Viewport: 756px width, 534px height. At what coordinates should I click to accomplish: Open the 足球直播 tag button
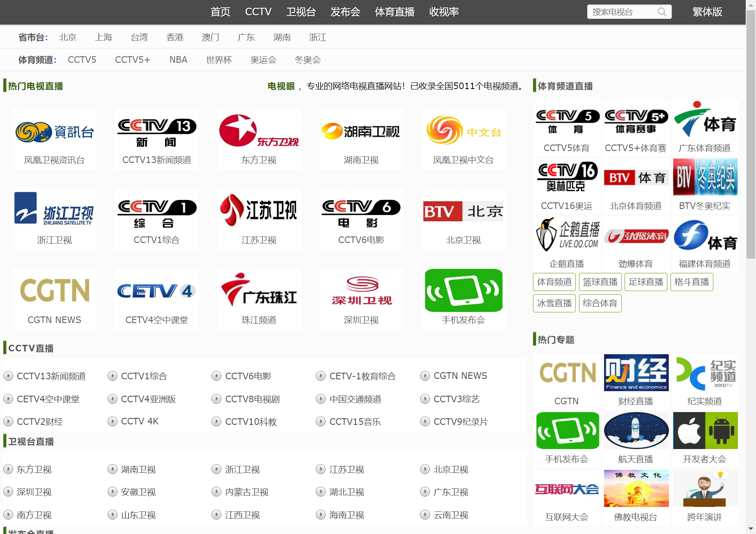click(x=646, y=282)
